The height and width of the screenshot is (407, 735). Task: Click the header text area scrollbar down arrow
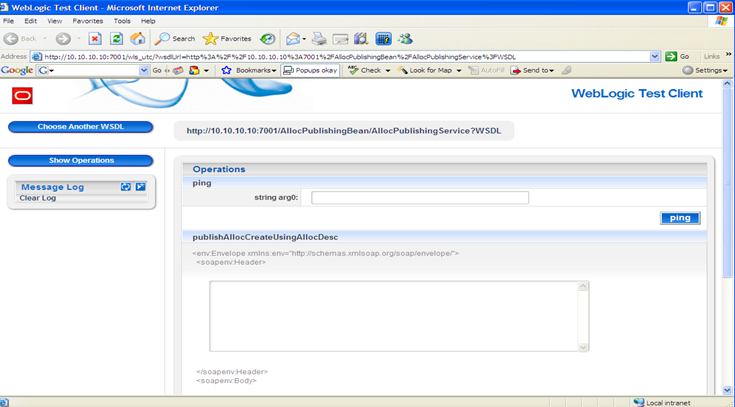tap(583, 347)
